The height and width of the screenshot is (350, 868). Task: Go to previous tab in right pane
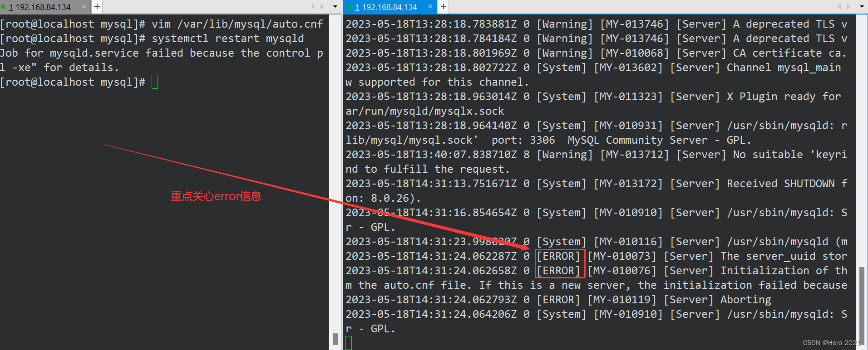click(839, 6)
